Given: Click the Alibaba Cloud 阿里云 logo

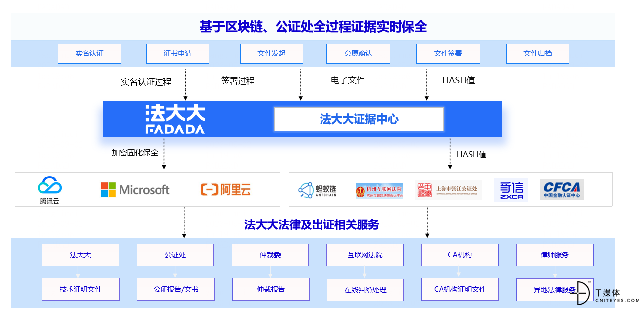Looking at the screenshot, I should click(226, 189).
